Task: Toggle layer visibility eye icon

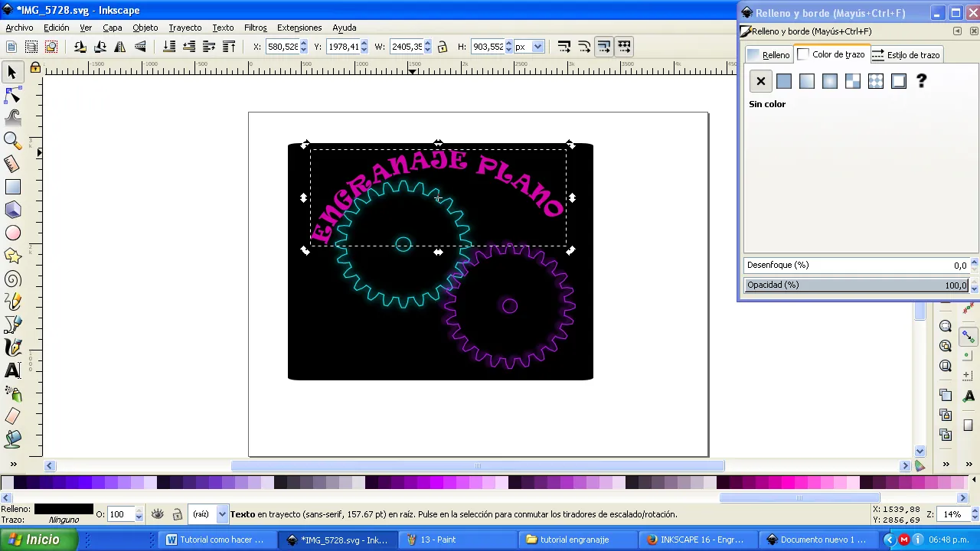Action: pyautogui.click(x=158, y=514)
